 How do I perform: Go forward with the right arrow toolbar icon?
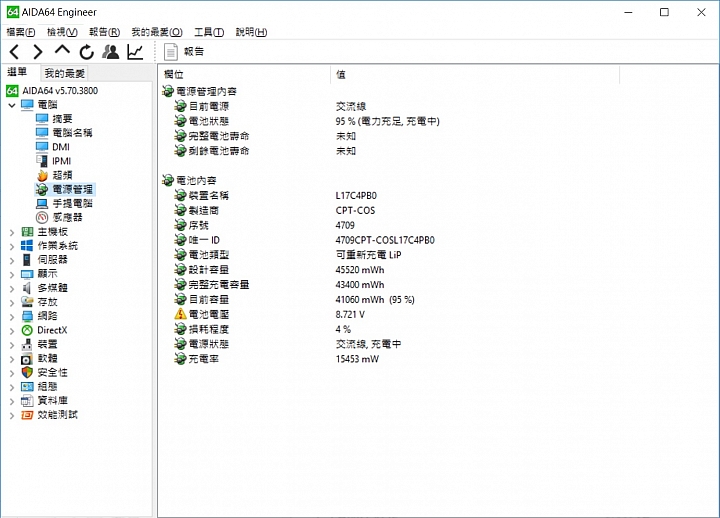pos(38,52)
